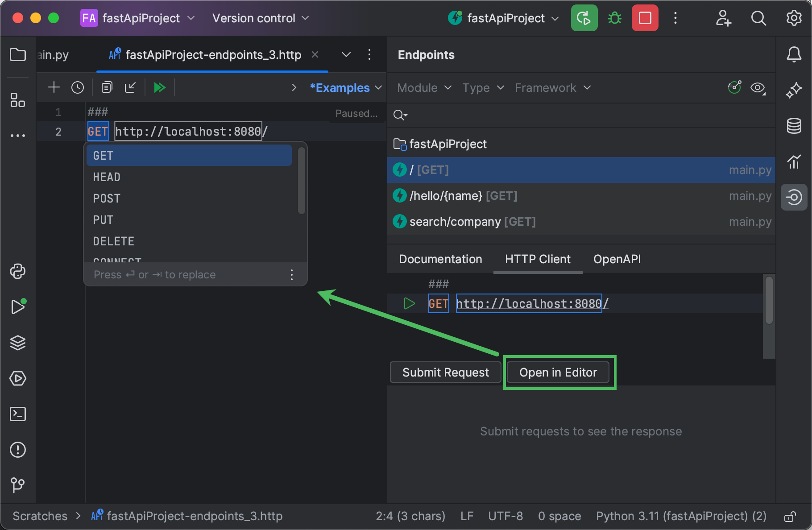Open the AI Assistant sparkle panel
Screen dimensions: 812x530
[794, 90]
